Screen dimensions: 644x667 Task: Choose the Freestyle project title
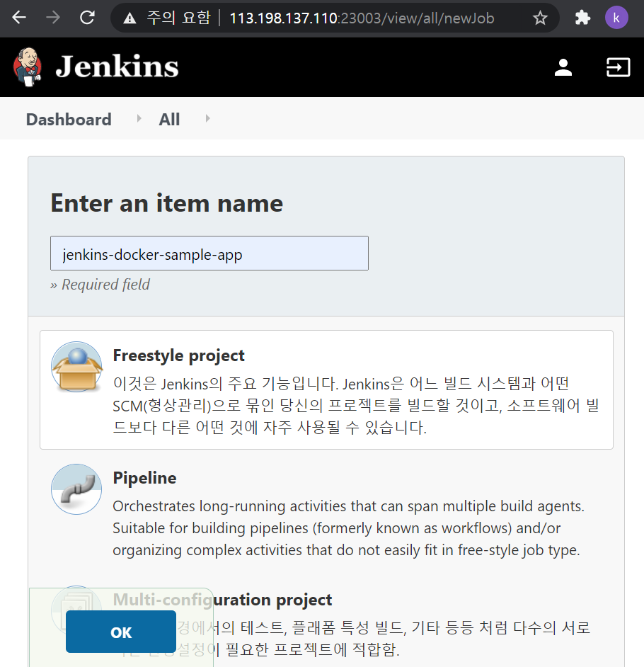click(178, 355)
